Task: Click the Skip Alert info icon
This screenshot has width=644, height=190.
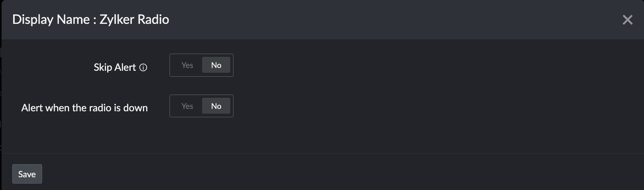Action: point(144,68)
